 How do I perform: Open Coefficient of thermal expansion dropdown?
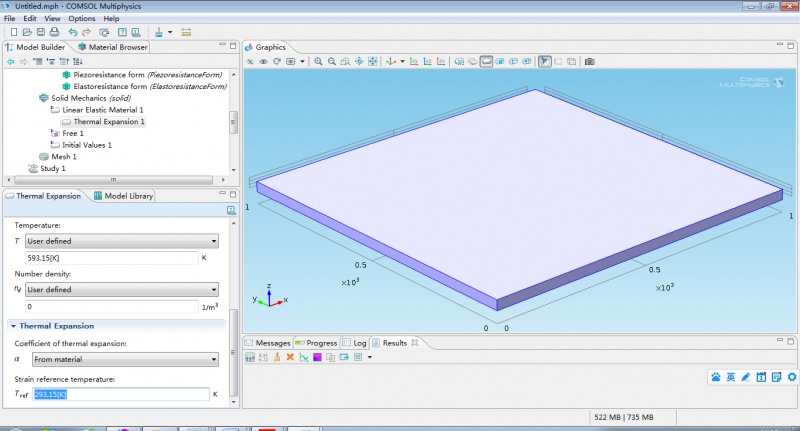pos(121,360)
